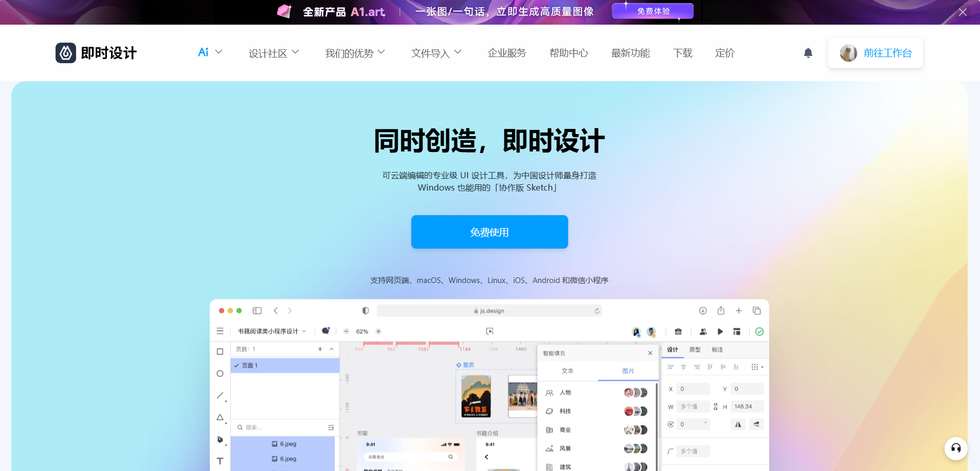Click the 即时设计 logo icon
Viewport: 980px width, 471px height.
pyautogui.click(x=66, y=53)
